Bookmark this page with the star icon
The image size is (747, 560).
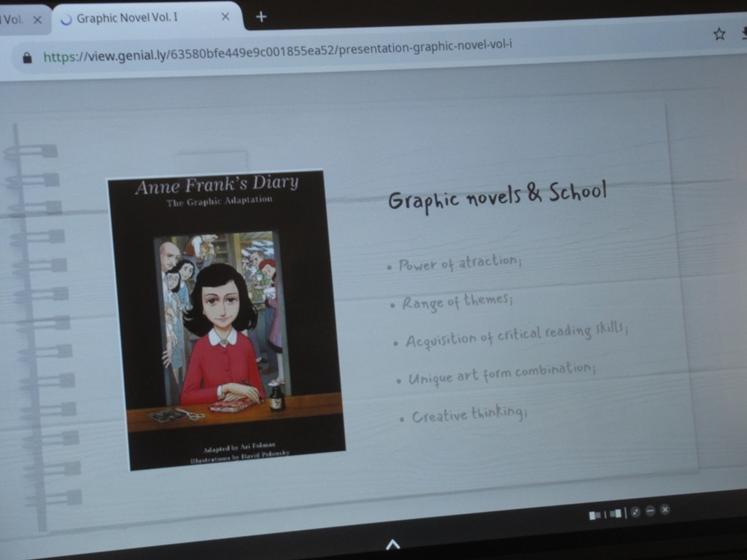pos(719,34)
